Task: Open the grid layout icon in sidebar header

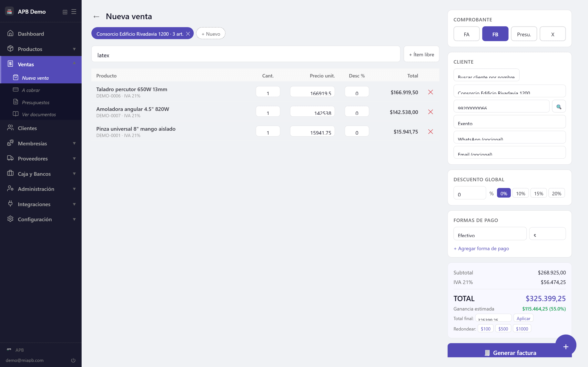Action: click(x=65, y=12)
